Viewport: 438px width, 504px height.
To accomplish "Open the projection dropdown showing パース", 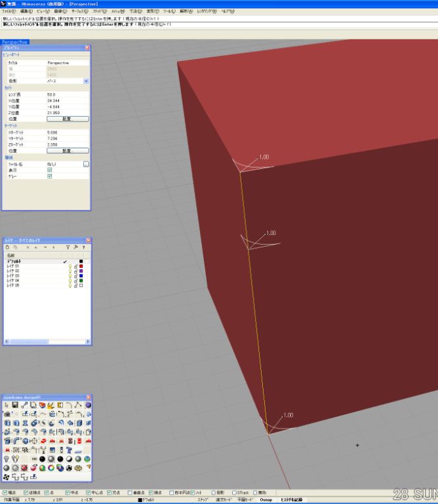I will pyautogui.click(x=86, y=81).
